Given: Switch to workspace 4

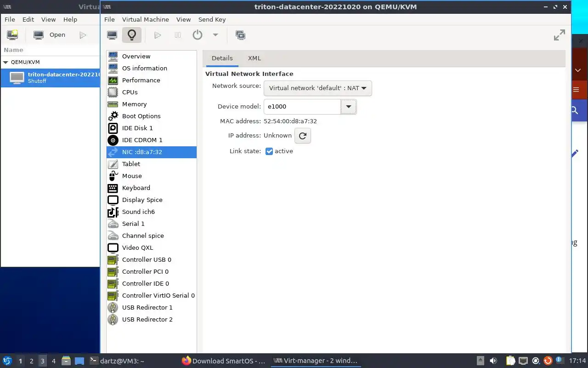Looking at the screenshot, I should (x=53, y=361).
